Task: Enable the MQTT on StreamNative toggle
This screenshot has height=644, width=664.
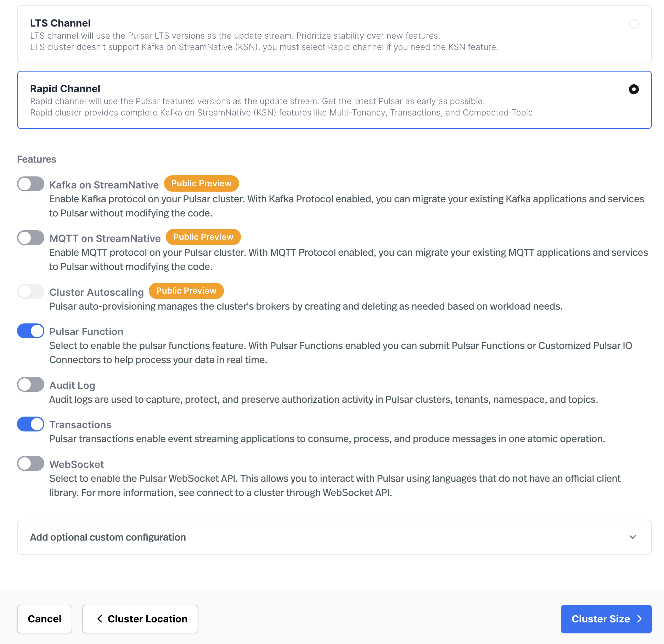Action: click(x=30, y=237)
